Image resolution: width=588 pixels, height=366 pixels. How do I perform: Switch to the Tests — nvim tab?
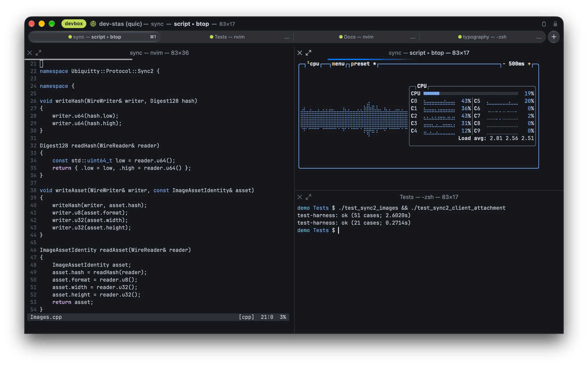tap(227, 37)
